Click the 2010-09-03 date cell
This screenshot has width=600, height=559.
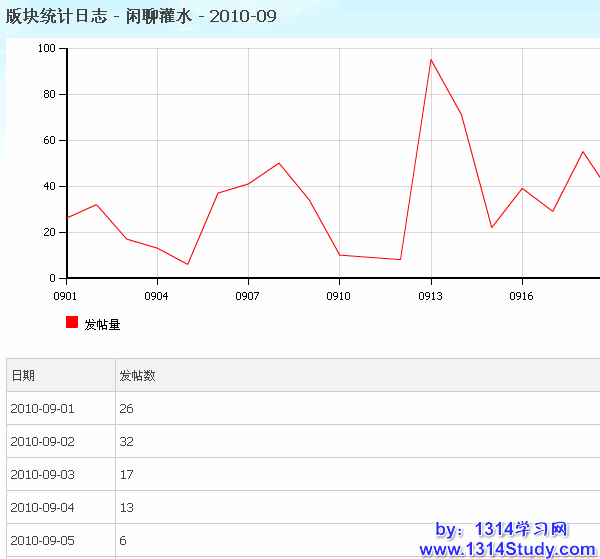42,475
